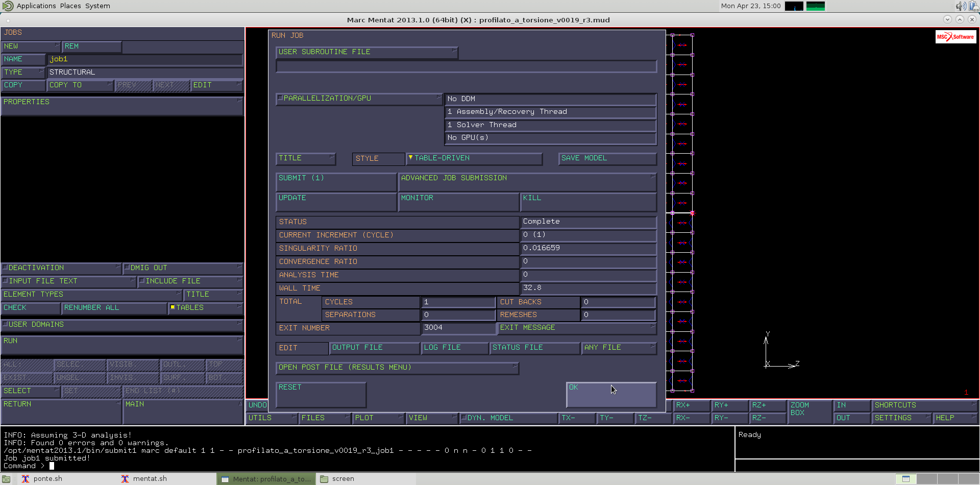
Task: Click the TITLE button in Run Job
Action: point(306,159)
